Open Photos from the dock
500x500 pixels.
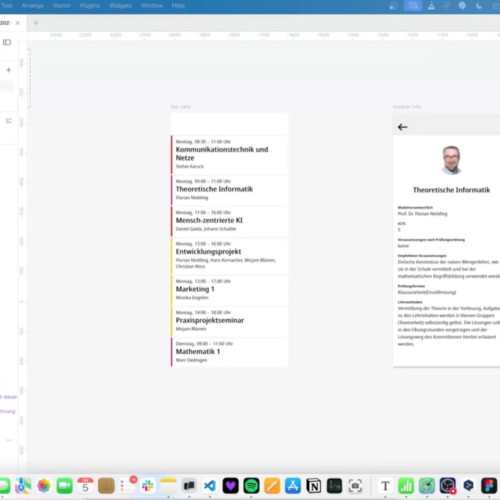[x=44, y=486]
